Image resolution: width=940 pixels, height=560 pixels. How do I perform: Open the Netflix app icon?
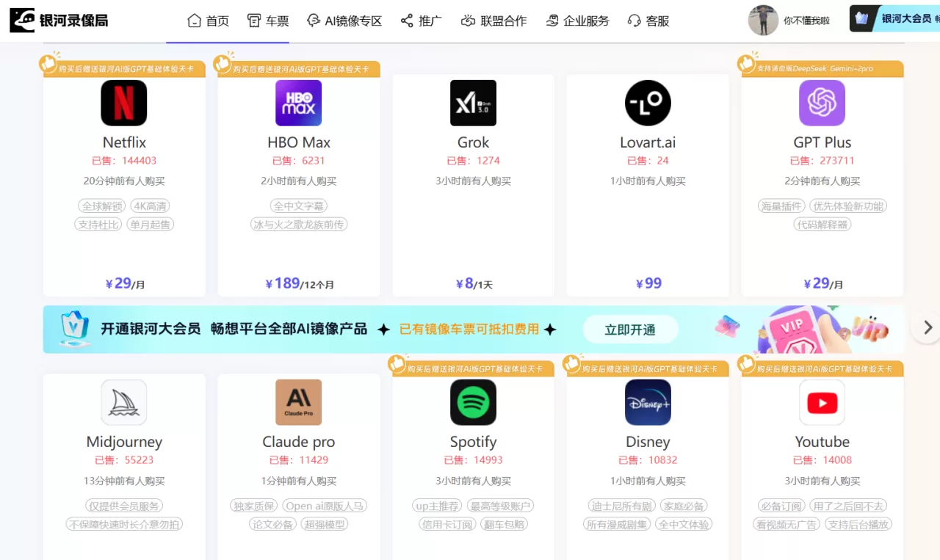coord(124,103)
